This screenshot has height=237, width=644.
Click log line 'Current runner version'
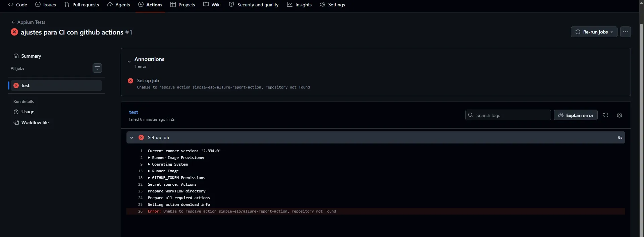tap(184, 151)
